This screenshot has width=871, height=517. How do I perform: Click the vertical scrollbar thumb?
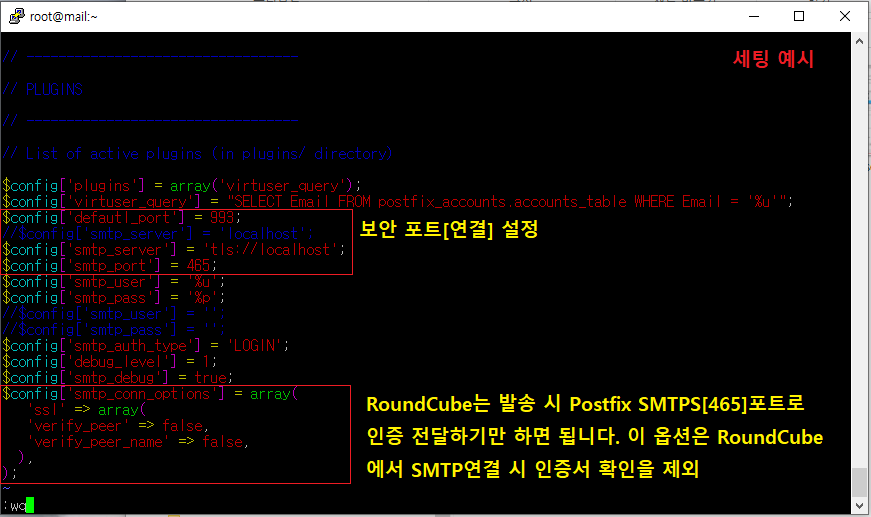[x=859, y=482]
